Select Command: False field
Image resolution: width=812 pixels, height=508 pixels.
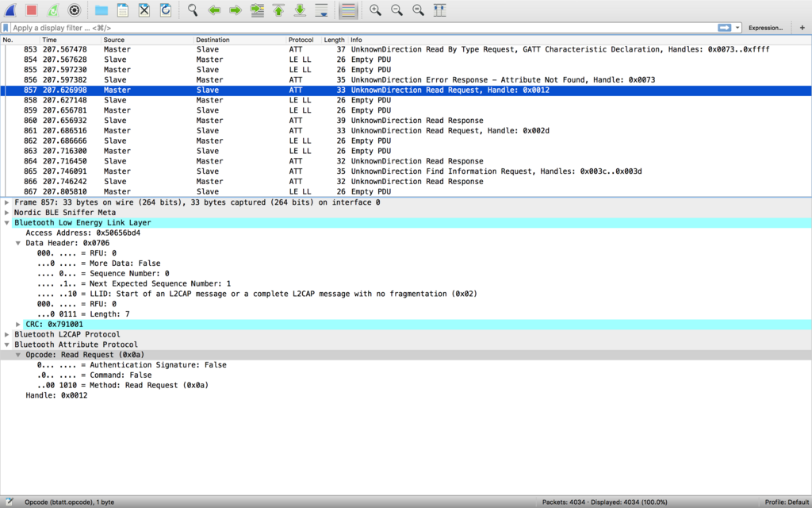pos(94,375)
